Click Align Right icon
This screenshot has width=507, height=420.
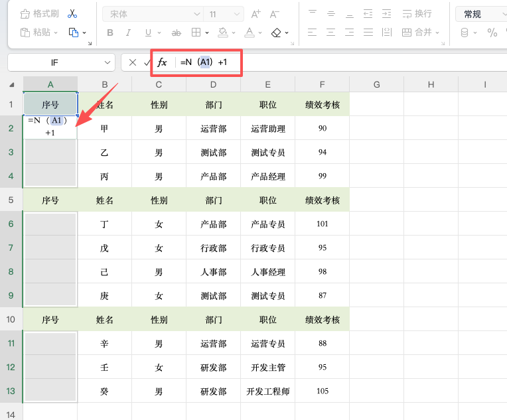click(349, 32)
